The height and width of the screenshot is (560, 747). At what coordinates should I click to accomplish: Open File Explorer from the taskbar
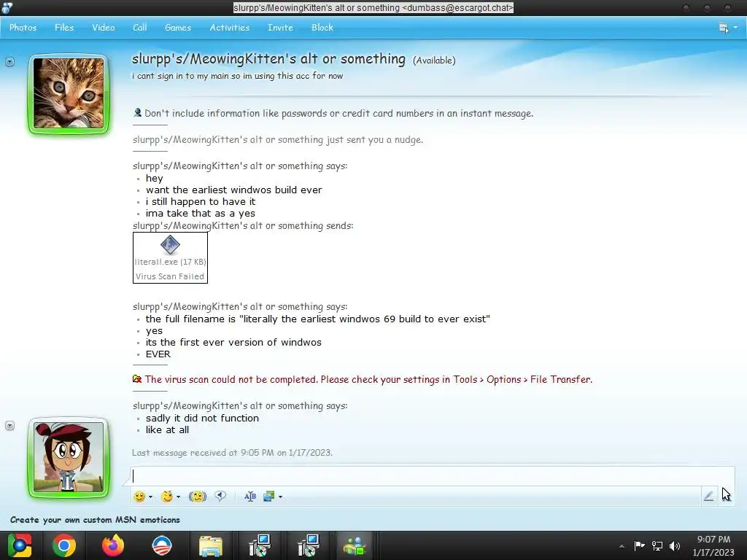(x=211, y=545)
